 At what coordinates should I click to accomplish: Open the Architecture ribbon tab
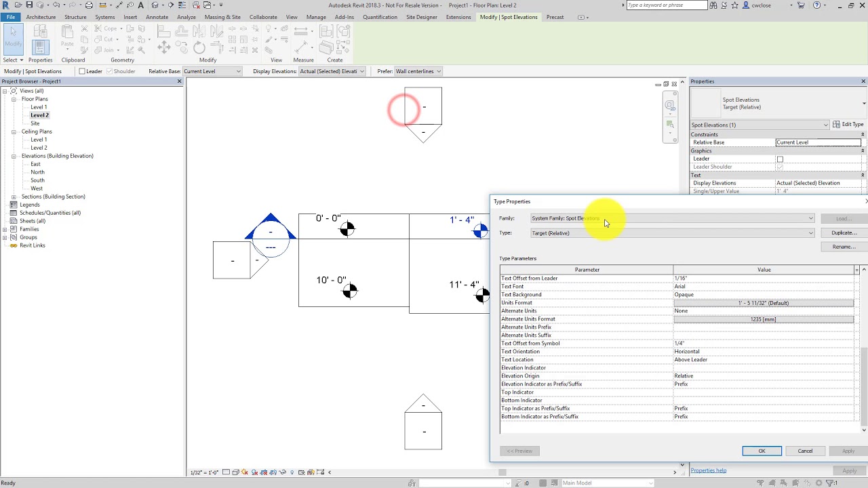click(41, 17)
